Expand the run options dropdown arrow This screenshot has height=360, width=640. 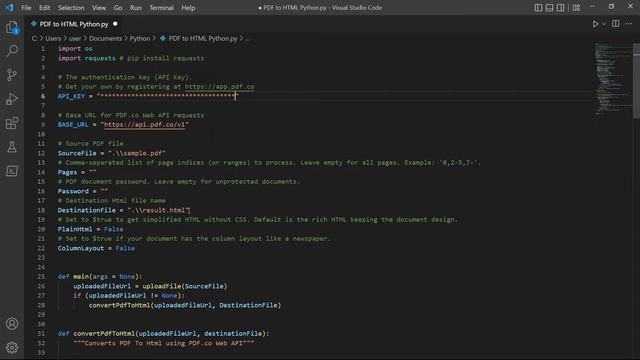click(x=604, y=24)
